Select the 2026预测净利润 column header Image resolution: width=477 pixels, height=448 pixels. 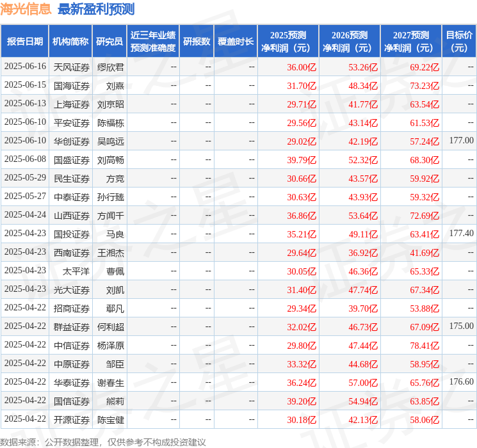[x=350, y=42]
